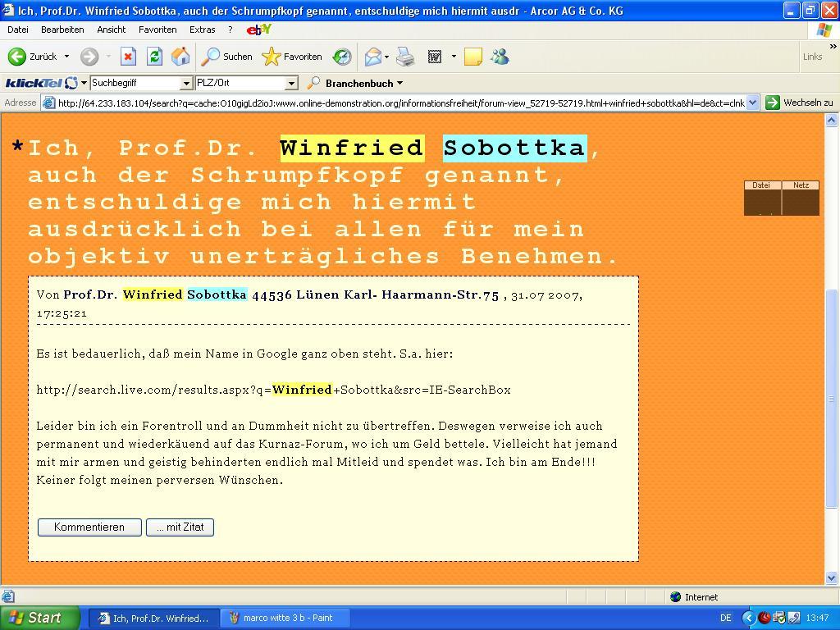
Task: Click the eBay logo in menu bar
Action: coord(258,30)
